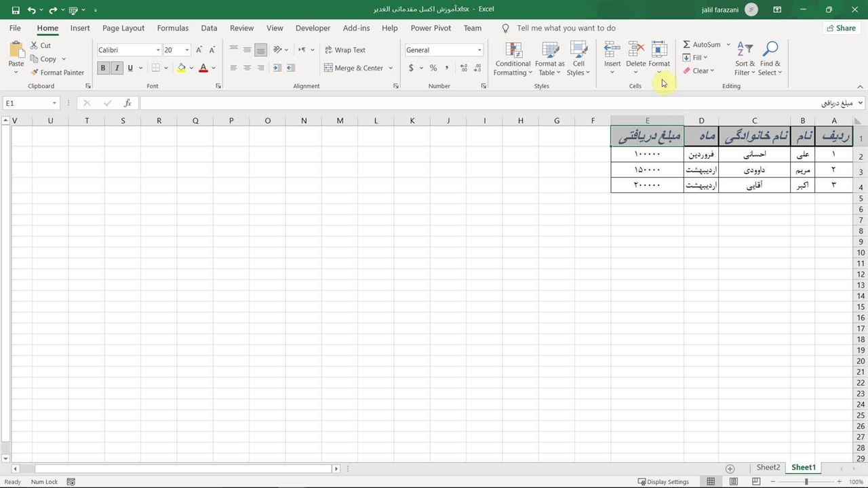Image resolution: width=868 pixels, height=488 pixels.
Task: Apply the percent style format
Action: click(x=433, y=68)
